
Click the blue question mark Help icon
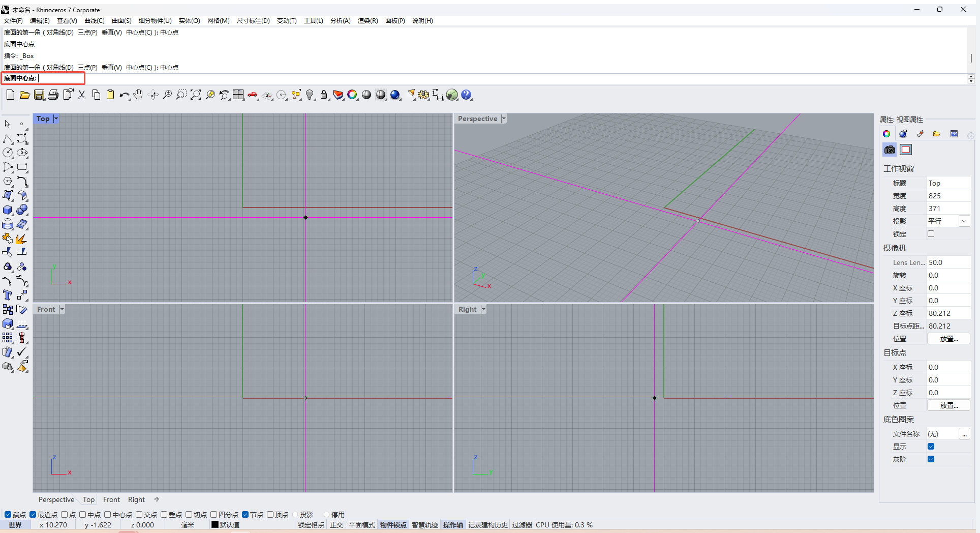tap(466, 95)
